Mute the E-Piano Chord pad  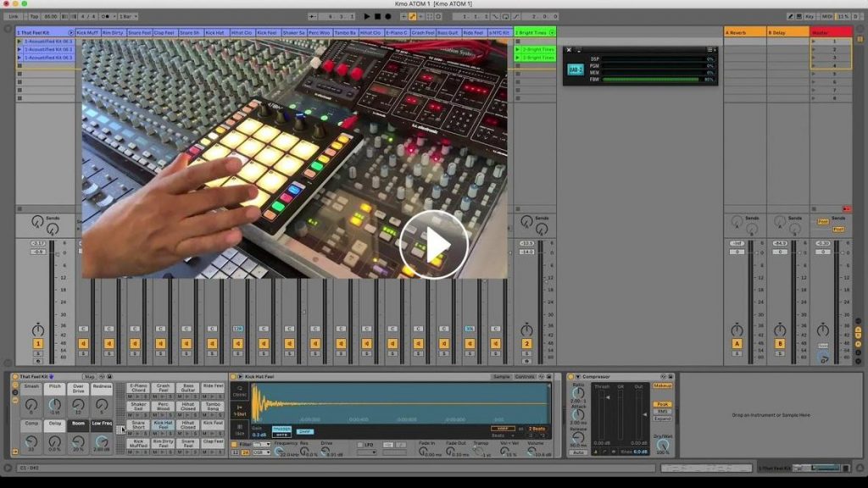130,396
